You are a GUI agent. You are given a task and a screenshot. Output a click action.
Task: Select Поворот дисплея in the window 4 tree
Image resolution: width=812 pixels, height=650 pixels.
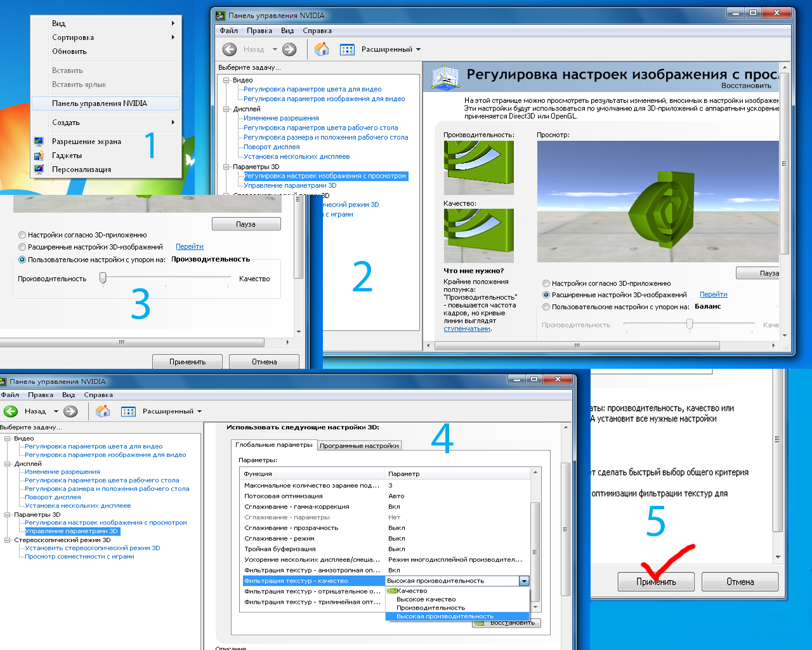click(53, 497)
